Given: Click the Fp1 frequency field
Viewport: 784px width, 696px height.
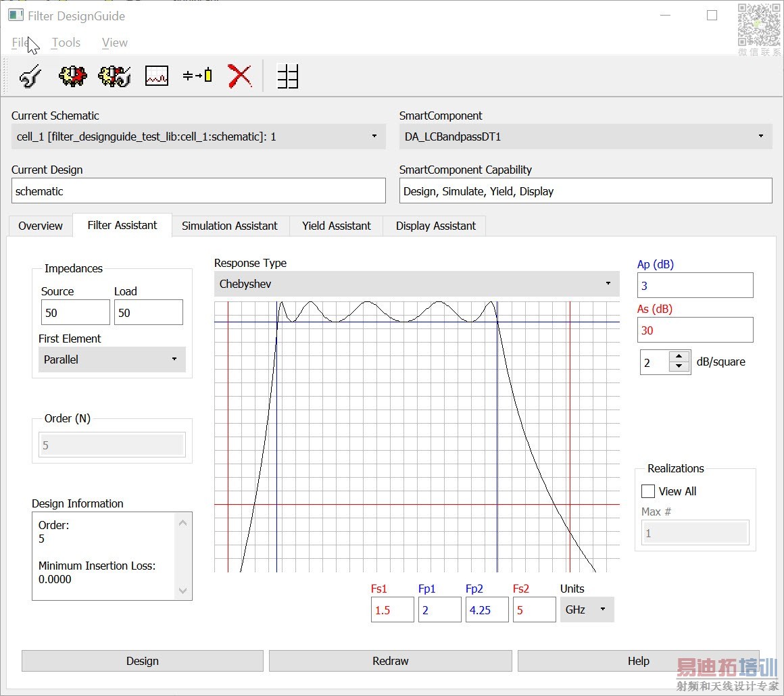Looking at the screenshot, I should coord(439,610).
